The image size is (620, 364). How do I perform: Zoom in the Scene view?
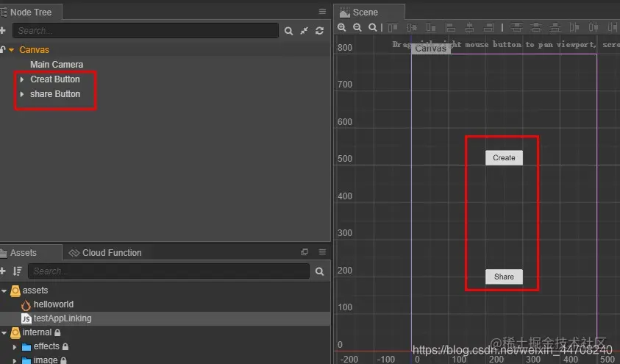point(342,27)
